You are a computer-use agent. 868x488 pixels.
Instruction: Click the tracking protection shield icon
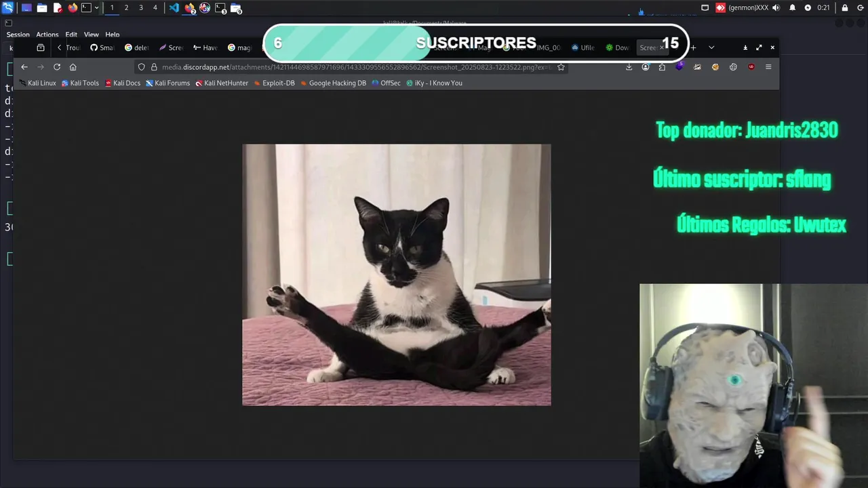pyautogui.click(x=141, y=67)
